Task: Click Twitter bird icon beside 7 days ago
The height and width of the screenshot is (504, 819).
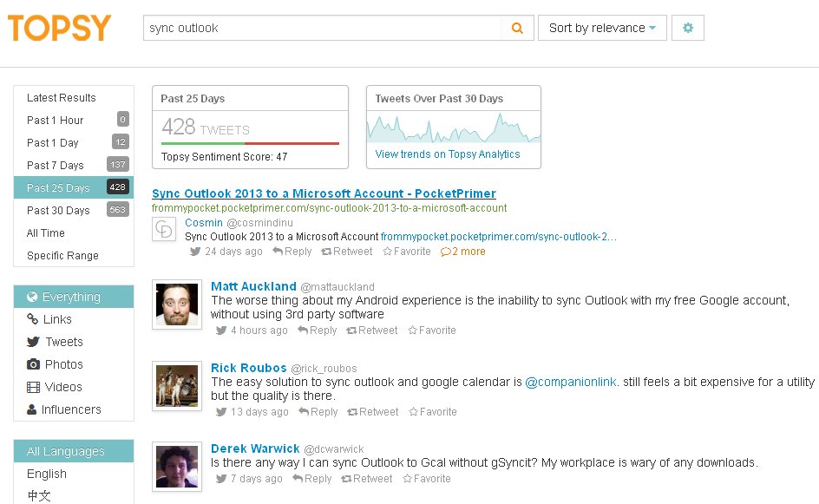Action: click(221, 478)
